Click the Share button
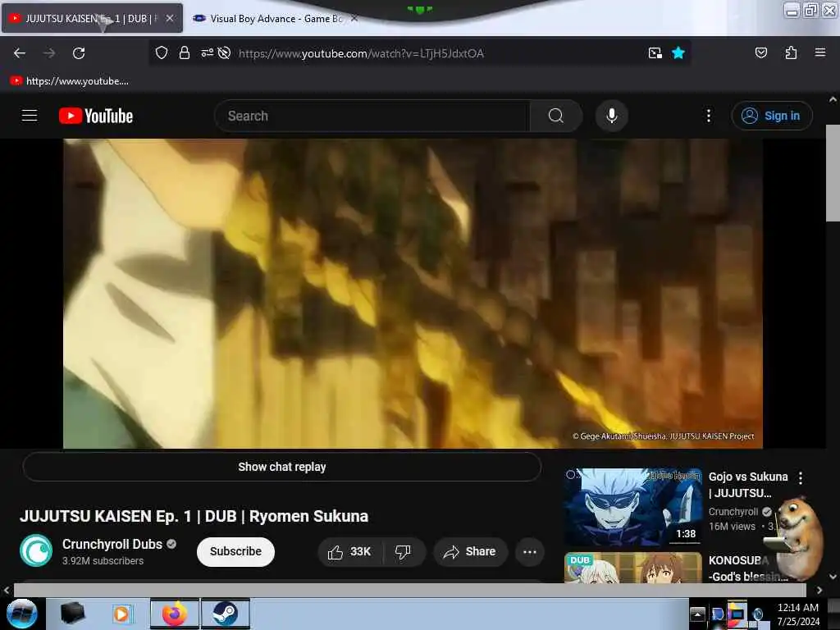This screenshot has width=840, height=630. (470, 552)
